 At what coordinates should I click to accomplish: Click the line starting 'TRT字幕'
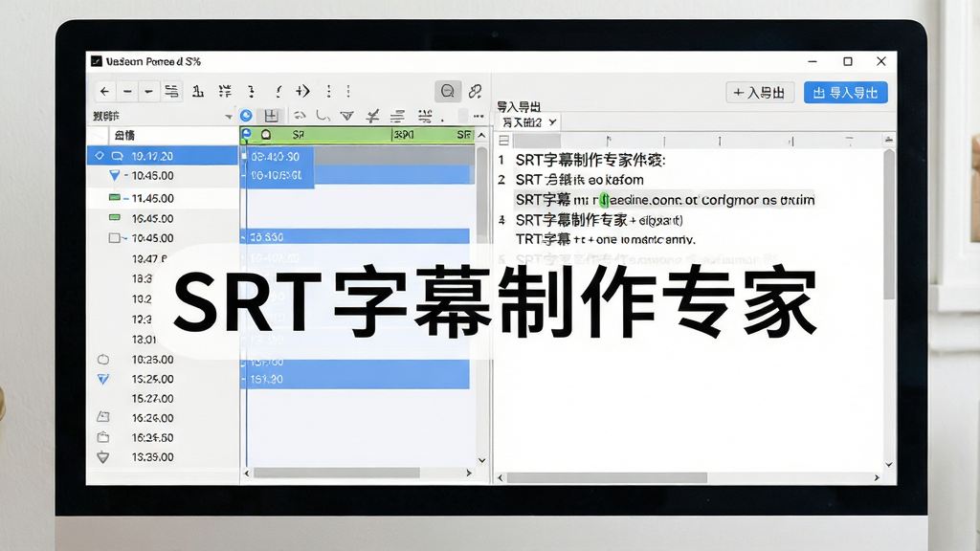[x=605, y=239]
